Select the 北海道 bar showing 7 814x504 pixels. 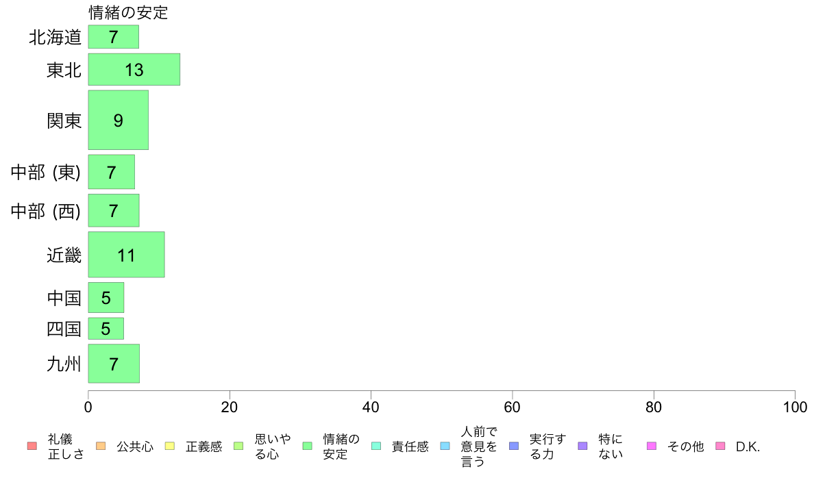(113, 37)
